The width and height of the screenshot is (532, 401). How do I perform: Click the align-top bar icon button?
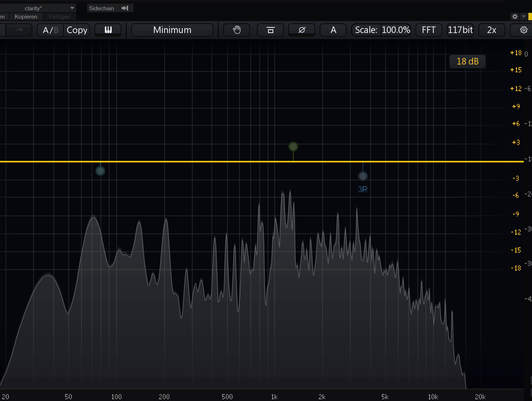(270, 30)
